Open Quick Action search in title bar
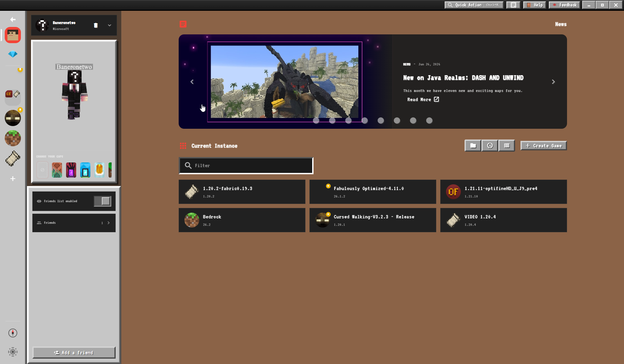 [x=474, y=5]
